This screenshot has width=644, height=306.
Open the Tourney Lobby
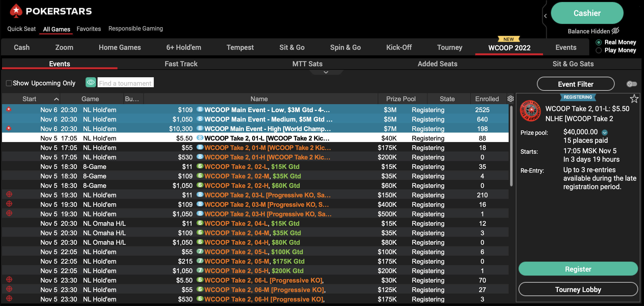tap(578, 289)
